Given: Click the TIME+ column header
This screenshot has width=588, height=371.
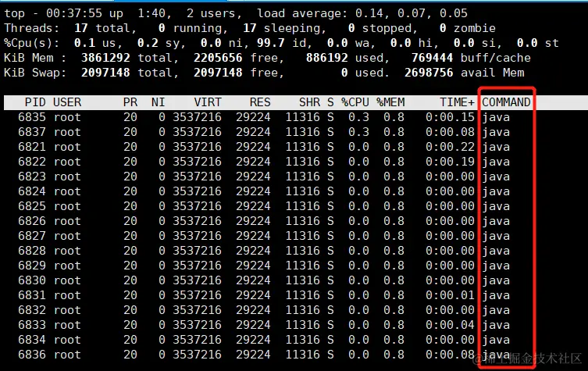Looking at the screenshot, I should click(x=457, y=102).
